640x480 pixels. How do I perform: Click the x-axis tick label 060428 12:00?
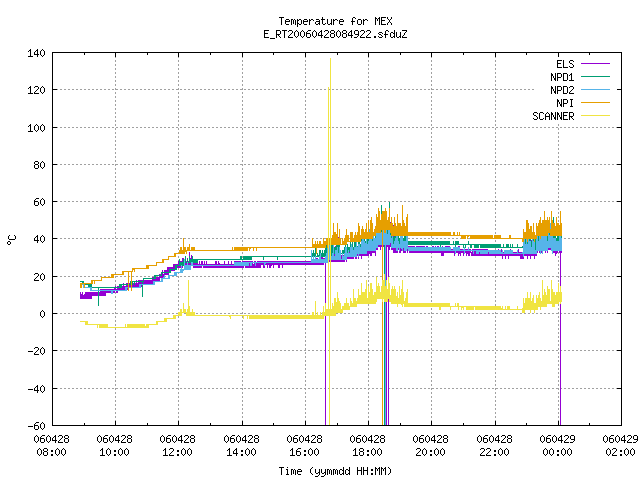tap(178, 446)
